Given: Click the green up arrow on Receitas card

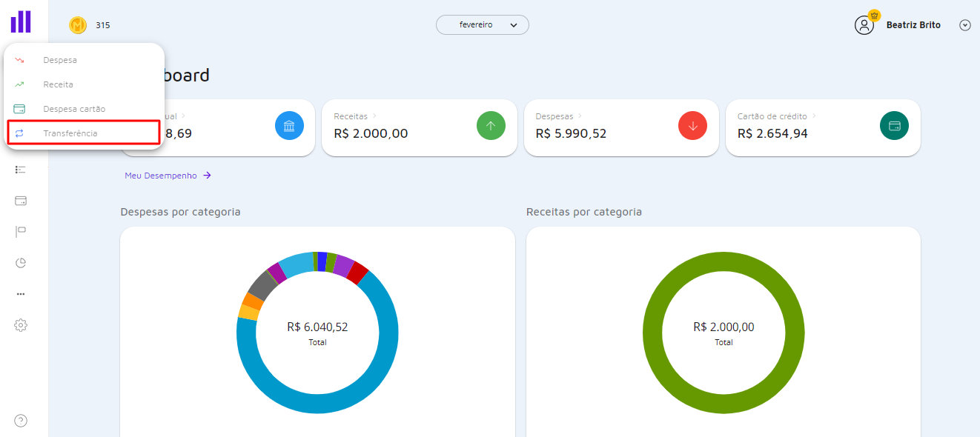Looking at the screenshot, I should point(491,125).
